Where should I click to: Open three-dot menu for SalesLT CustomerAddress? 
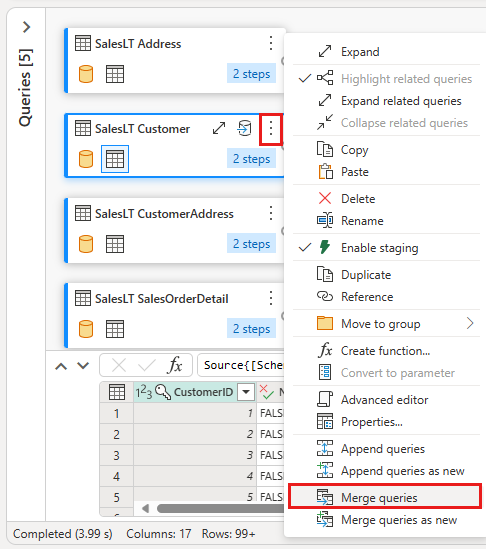point(271,213)
